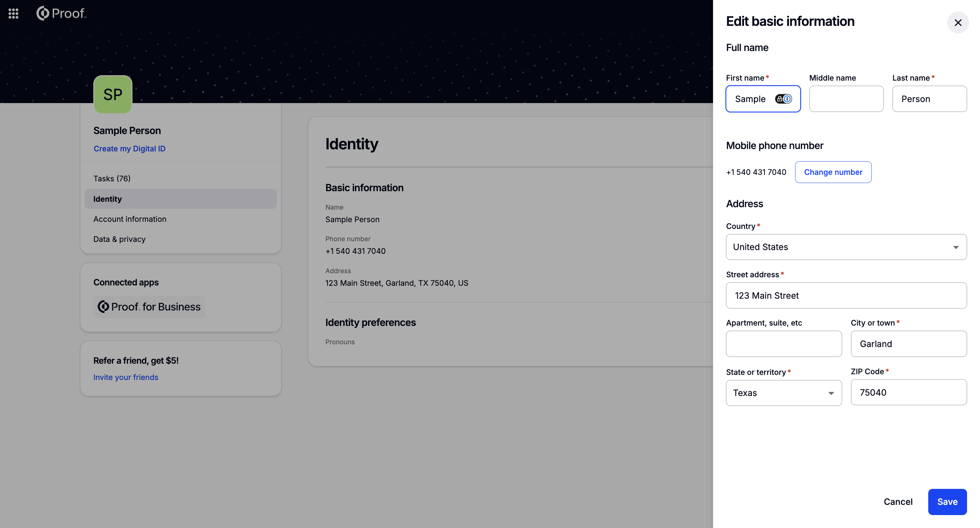The image size is (980, 528).
Task: Open the State or territory dropdown
Action: (784, 393)
